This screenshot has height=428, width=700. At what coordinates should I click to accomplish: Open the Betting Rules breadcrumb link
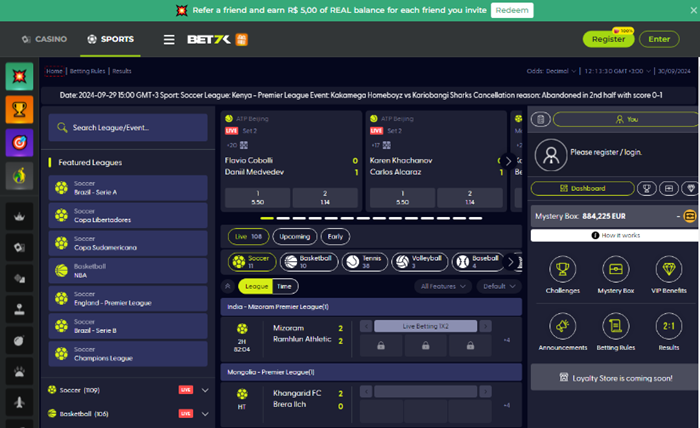click(88, 71)
